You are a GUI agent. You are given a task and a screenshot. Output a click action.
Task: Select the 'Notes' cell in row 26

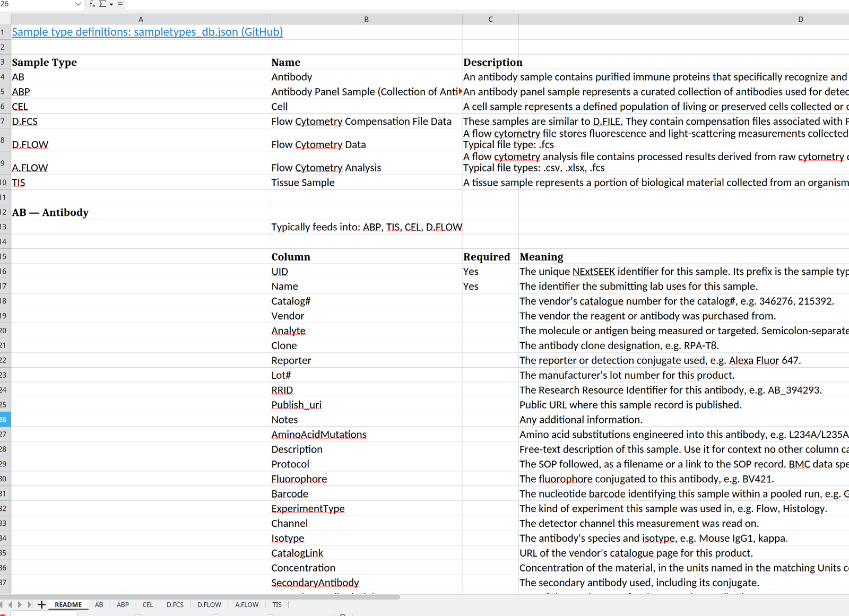366,419
